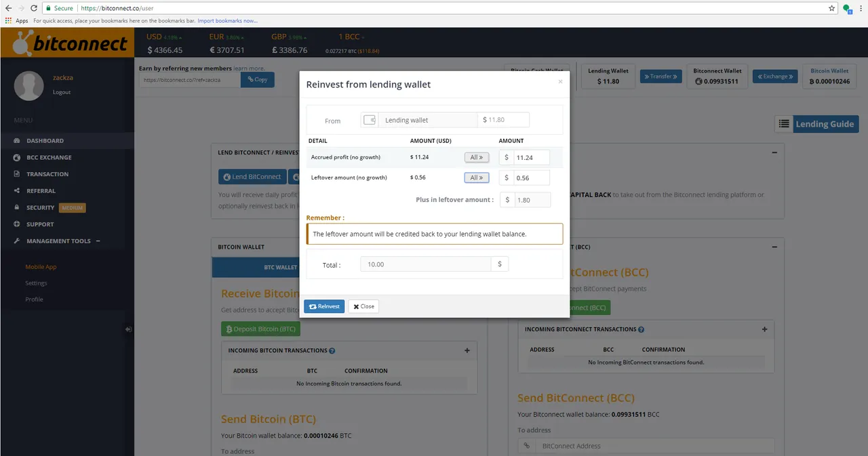Click the bitconnect logo
The height and width of the screenshot is (456, 868).
pos(70,43)
